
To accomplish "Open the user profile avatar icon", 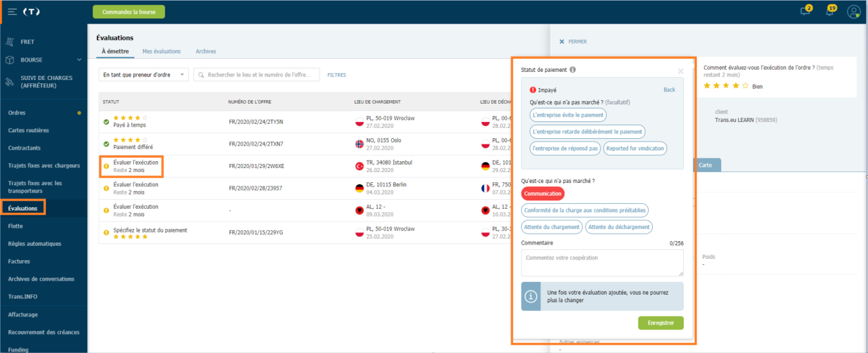I will [854, 12].
